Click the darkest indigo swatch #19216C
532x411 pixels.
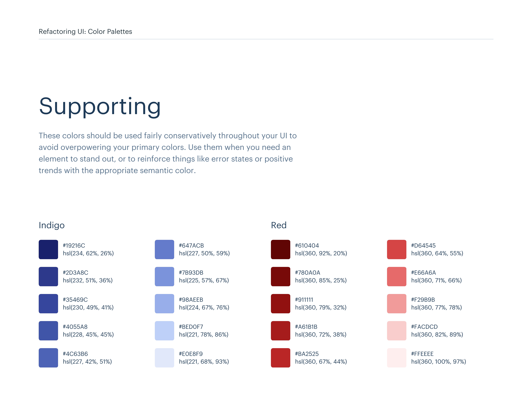click(x=48, y=249)
